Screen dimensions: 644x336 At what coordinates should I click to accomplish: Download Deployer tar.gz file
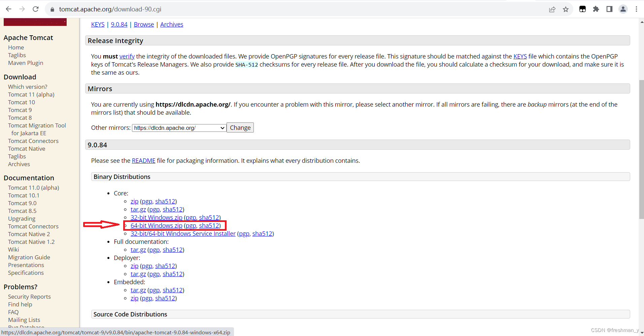pyautogui.click(x=138, y=274)
